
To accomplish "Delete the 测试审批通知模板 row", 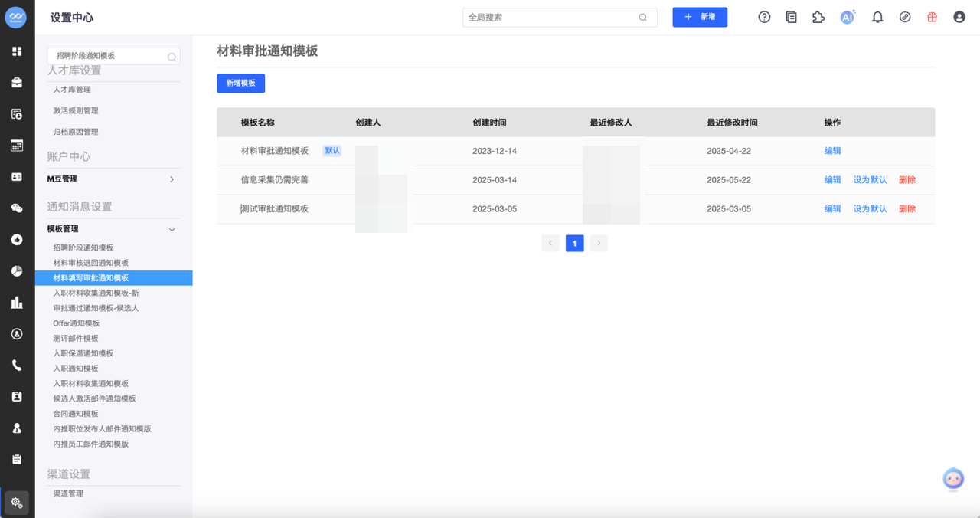I will [x=907, y=209].
